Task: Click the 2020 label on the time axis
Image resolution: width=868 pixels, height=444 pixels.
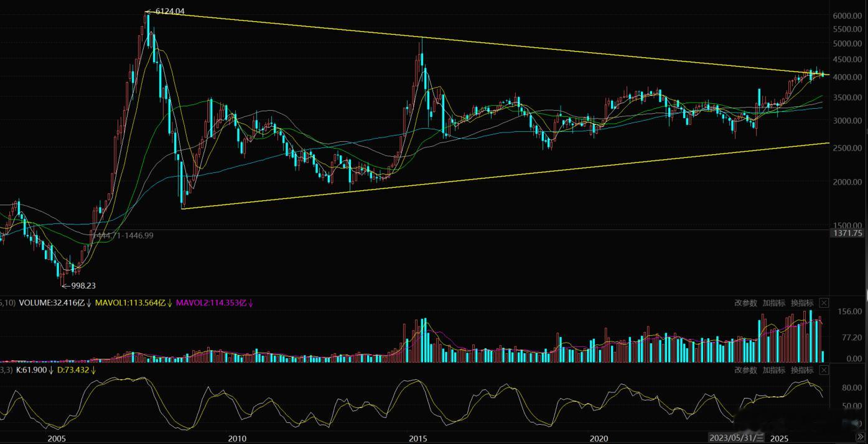Action: coord(599,438)
